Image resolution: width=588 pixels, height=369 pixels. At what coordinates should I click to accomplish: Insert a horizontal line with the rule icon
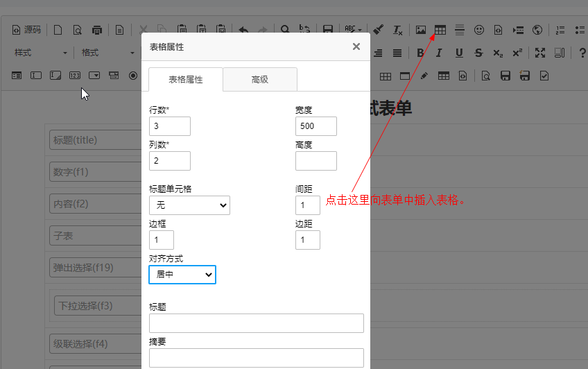459,30
